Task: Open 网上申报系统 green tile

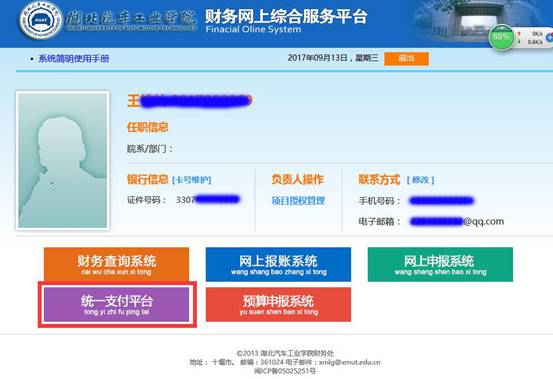Action: click(x=440, y=264)
